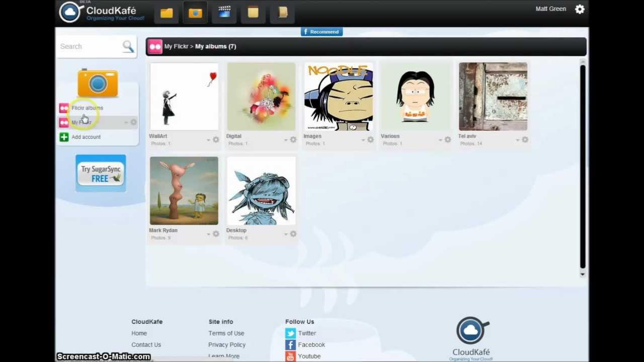644x362 pixels.
Task: Click the Matt Green user name
Action: pyautogui.click(x=551, y=9)
